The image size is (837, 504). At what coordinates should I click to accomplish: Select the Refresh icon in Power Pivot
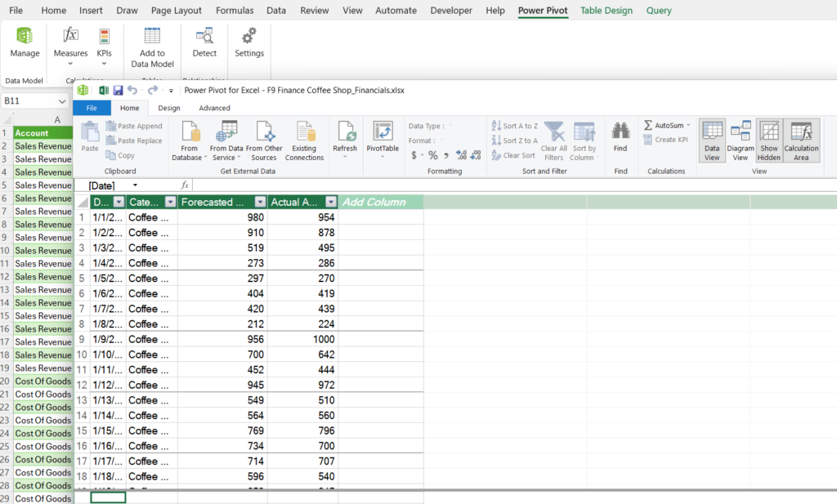(345, 139)
